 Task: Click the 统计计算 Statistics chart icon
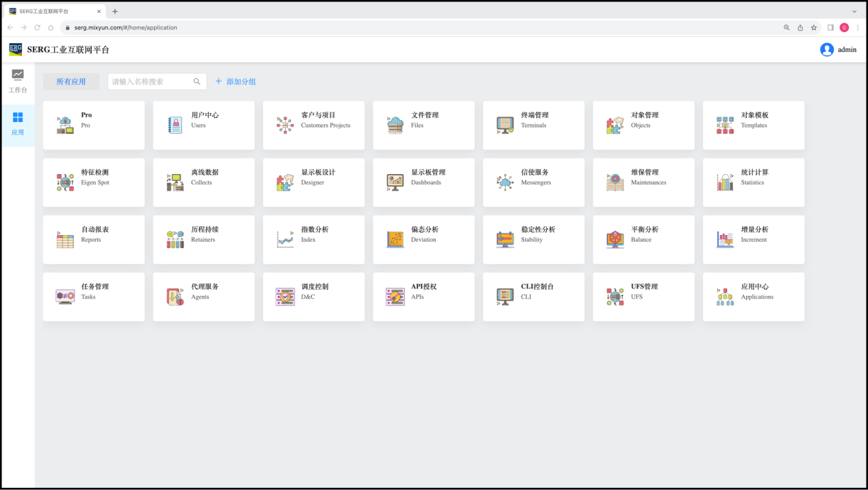tap(725, 182)
